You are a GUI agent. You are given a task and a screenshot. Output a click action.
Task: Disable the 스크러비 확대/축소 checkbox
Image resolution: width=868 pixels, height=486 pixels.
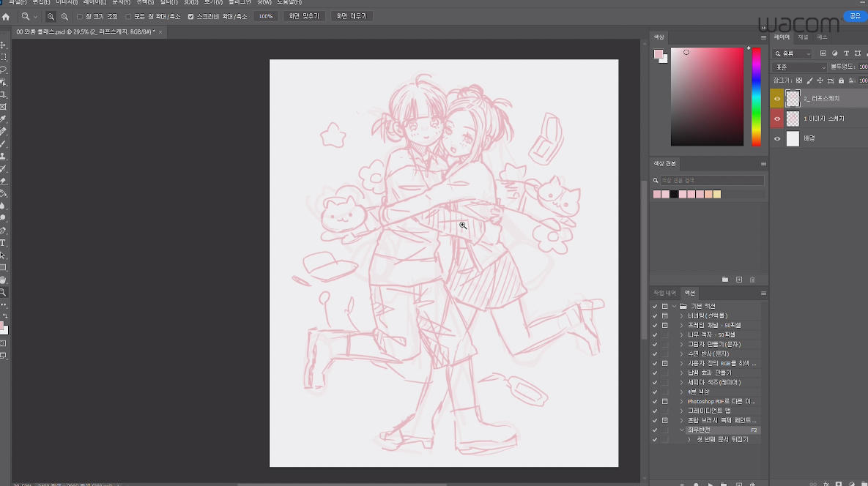(191, 17)
